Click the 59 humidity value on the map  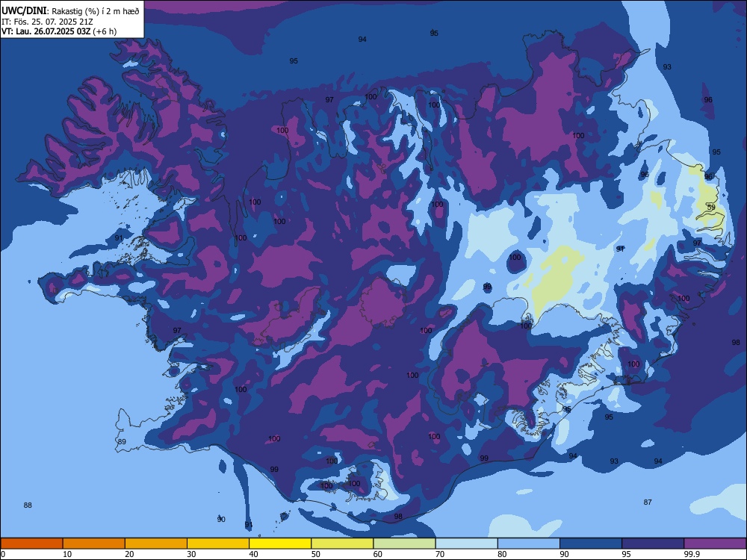pos(711,208)
